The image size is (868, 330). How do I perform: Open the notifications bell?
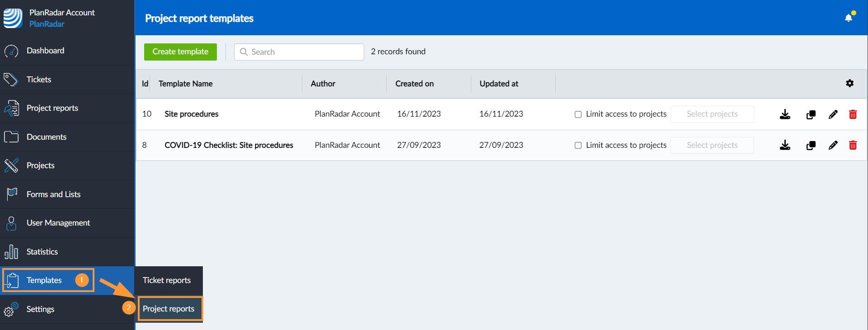(x=849, y=18)
